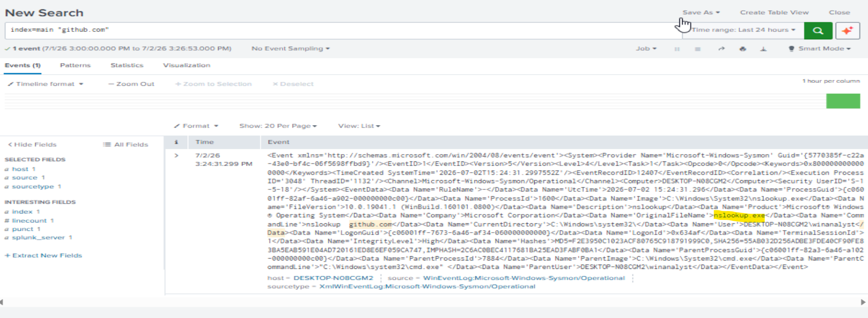Run the search with green magnifier button
The image size is (868, 318).
pyautogui.click(x=818, y=30)
